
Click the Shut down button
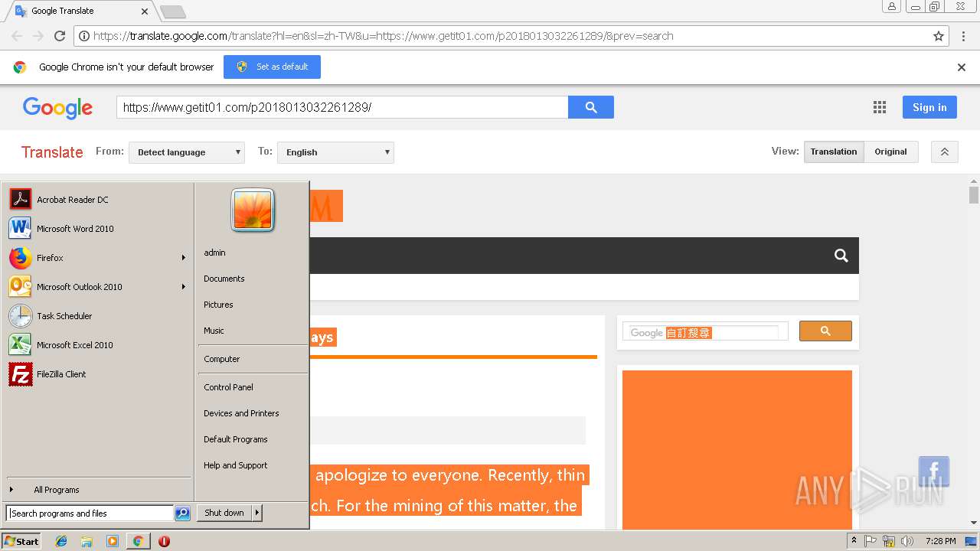point(224,513)
